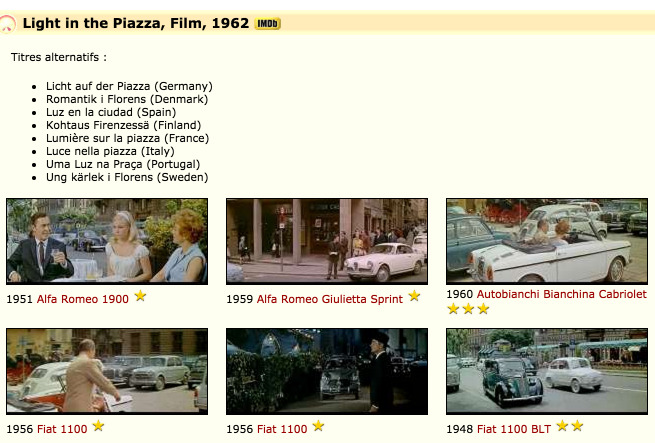Click 'Ung kärlek i Florens (Sweden)' title

coord(127,177)
